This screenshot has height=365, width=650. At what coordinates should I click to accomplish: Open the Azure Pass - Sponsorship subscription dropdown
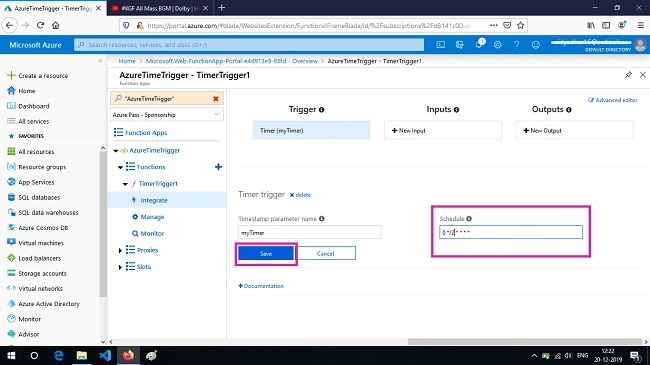tap(167, 114)
